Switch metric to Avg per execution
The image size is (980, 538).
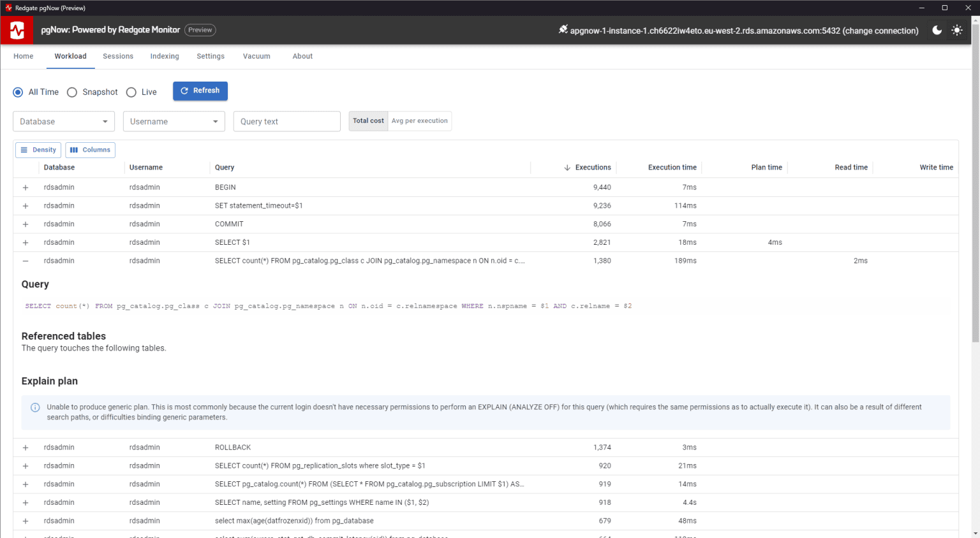(x=420, y=121)
